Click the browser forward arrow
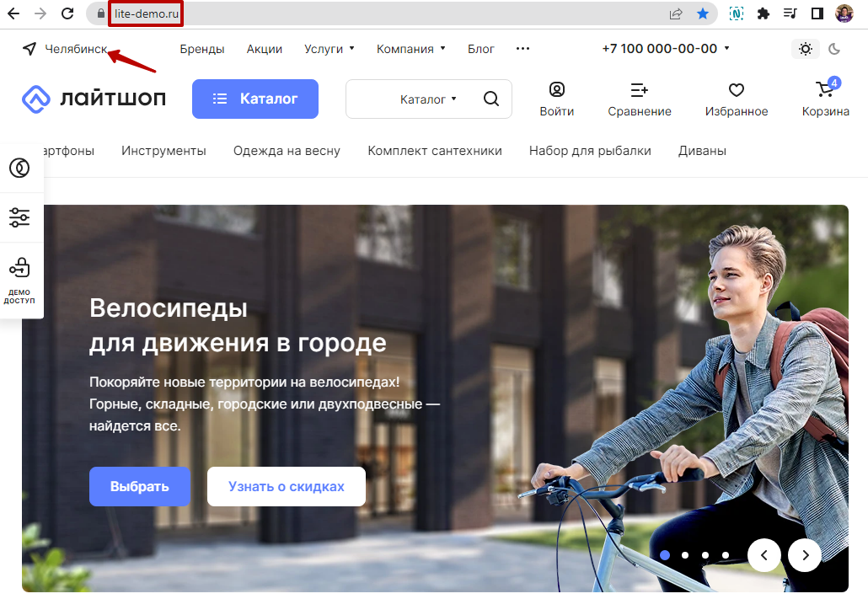Screen dimensions: 868x599 click(x=40, y=13)
